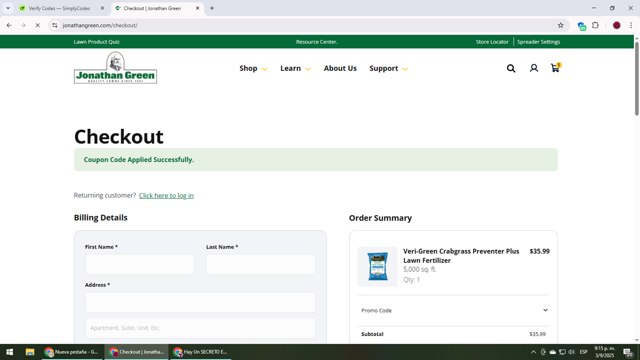Expand the Promo Code section
This screenshot has width=640, height=360.
coord(454,311)
